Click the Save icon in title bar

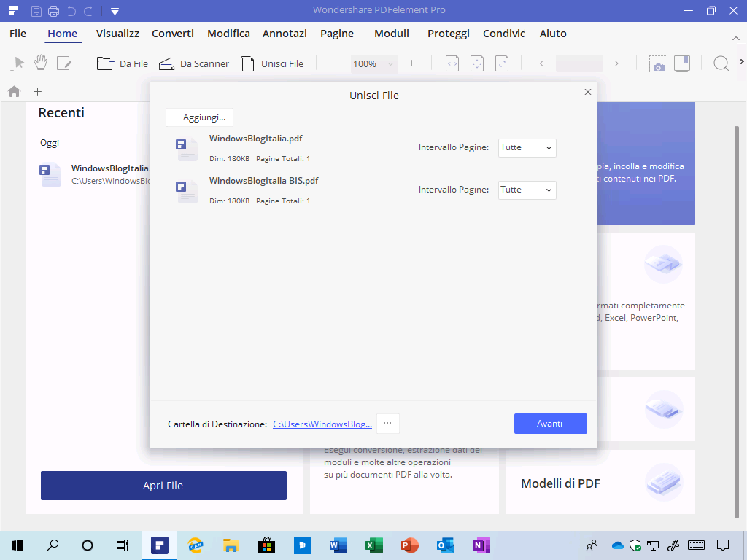36,10
